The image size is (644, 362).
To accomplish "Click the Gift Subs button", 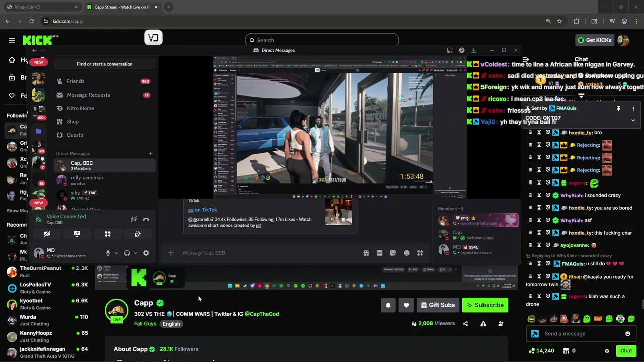I will point(438,305).
